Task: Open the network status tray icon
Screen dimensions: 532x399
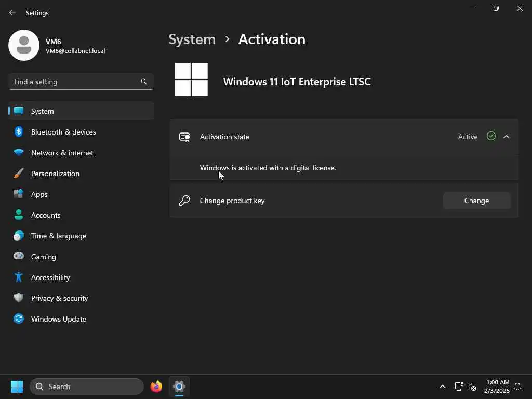Action: (459, 387)
